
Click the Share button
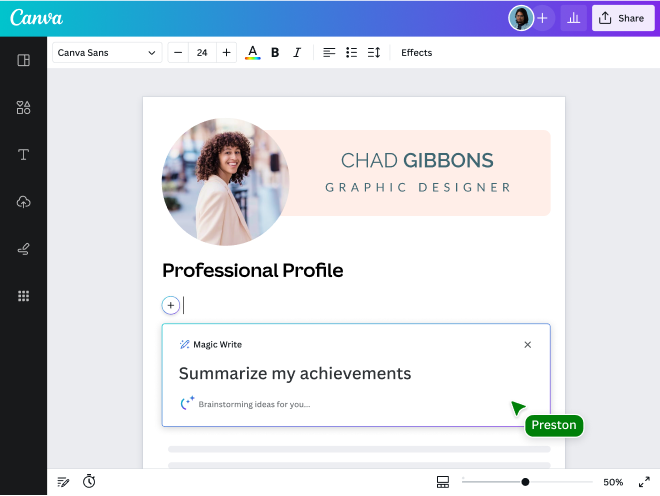pos(622,18)
